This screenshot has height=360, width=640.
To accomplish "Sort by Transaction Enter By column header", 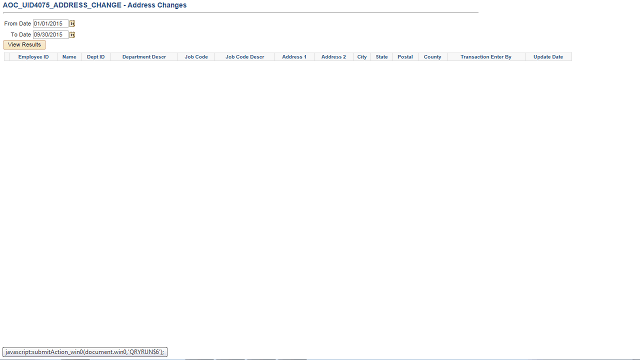I will (486, 57).
